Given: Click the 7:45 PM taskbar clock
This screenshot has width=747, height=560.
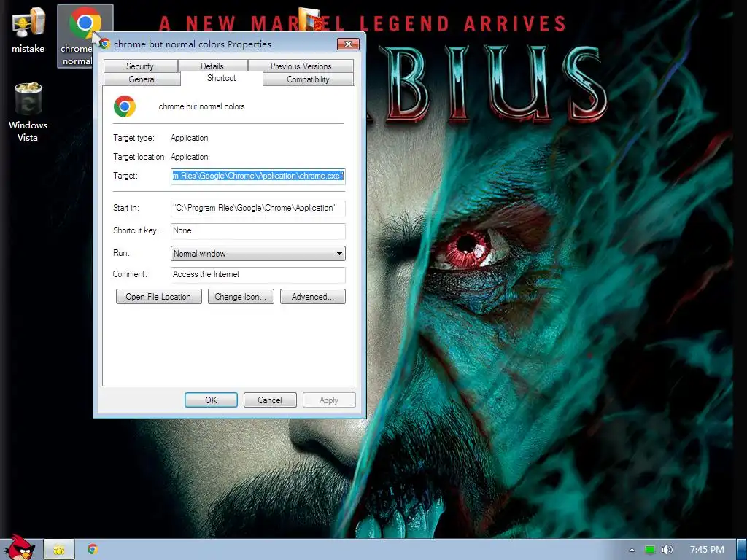Looking at the screenshot, I should (x=707, y=550).
